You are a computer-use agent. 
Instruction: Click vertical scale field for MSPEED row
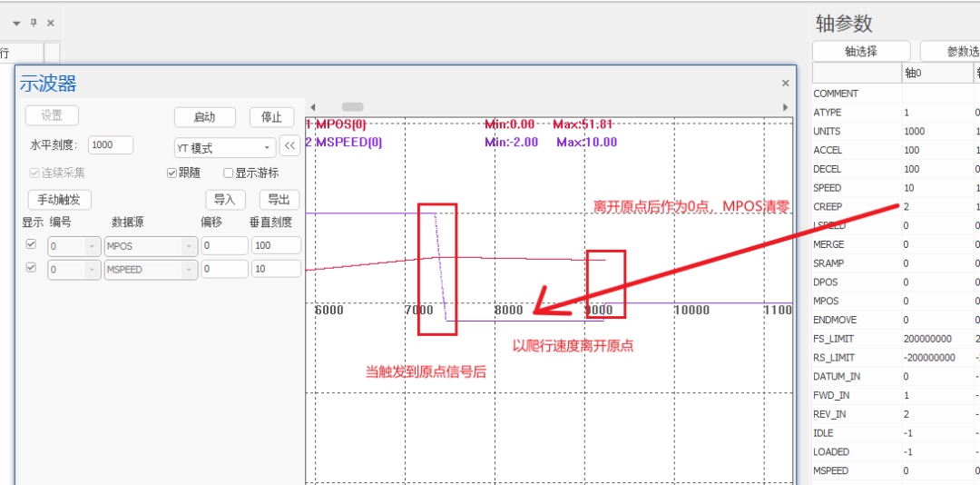(x=276, y=269)
